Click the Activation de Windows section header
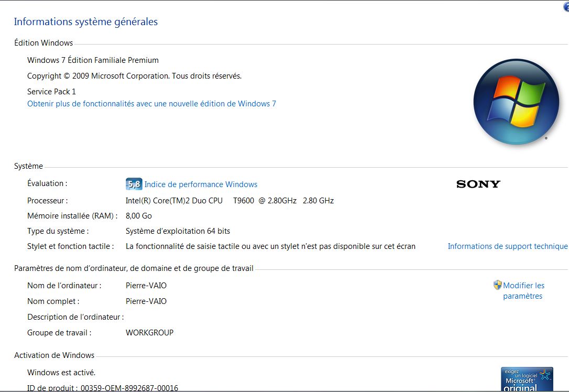This screenshot has height=392, width=569. point(54,355)
